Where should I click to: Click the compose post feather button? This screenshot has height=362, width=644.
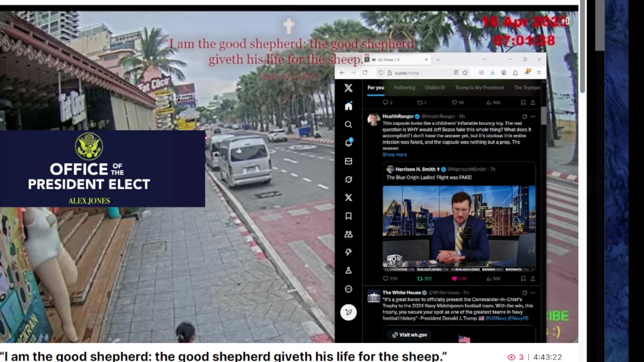348,312
